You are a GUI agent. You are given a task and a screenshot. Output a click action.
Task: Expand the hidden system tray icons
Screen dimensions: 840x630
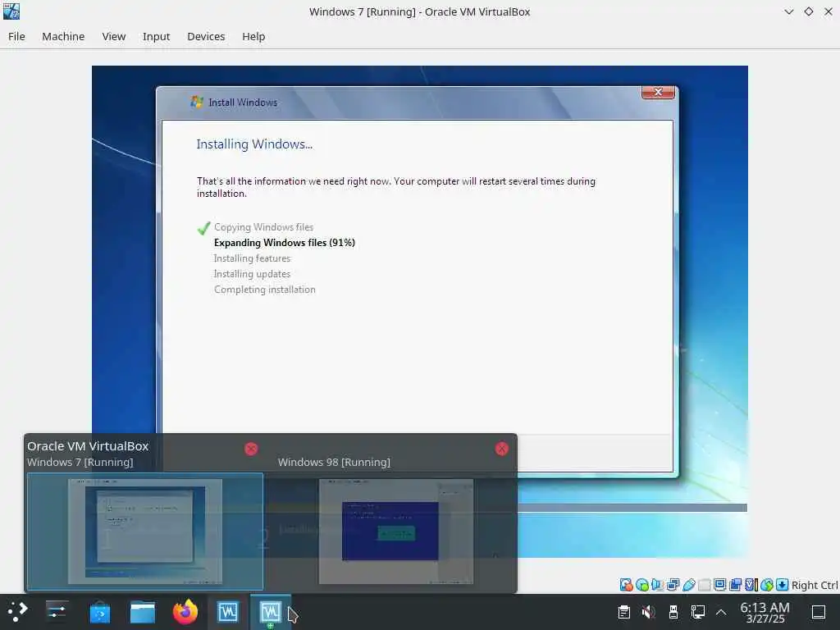coord(721,612)
